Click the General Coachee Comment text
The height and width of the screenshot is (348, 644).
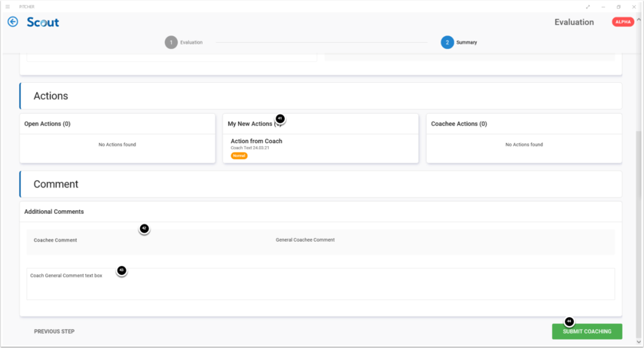305,240
